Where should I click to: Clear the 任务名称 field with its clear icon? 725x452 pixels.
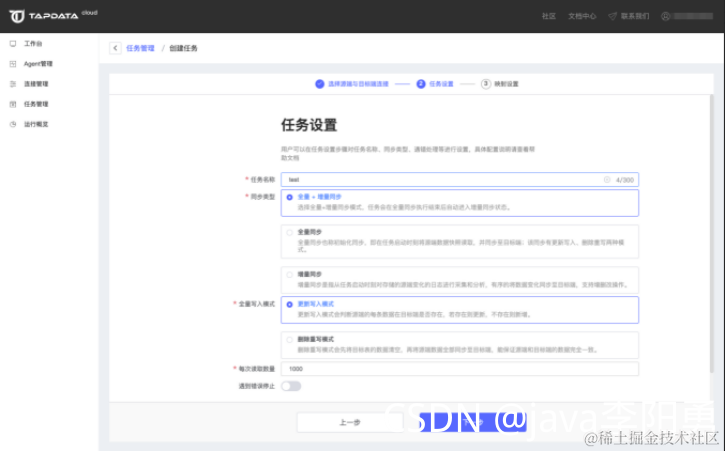click(x=607, y=180)
